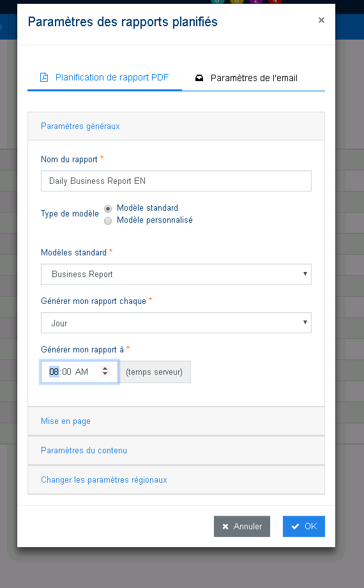The image size is (364, 588).
Task: Increase the report time with up arrow
Action: [x=105, y=368]
